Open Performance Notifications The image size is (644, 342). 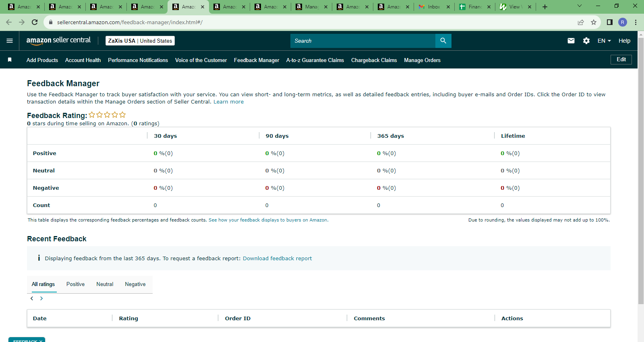(138, 60)
